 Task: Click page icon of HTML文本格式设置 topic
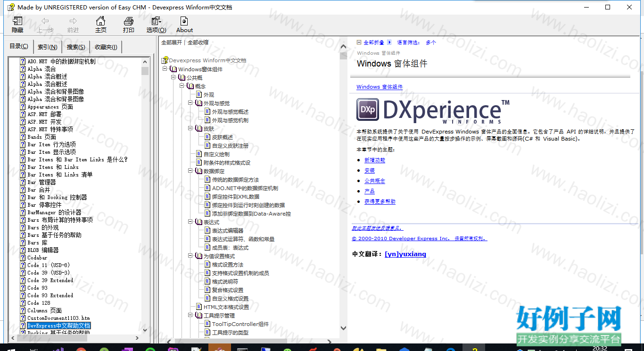pos(199,307)
